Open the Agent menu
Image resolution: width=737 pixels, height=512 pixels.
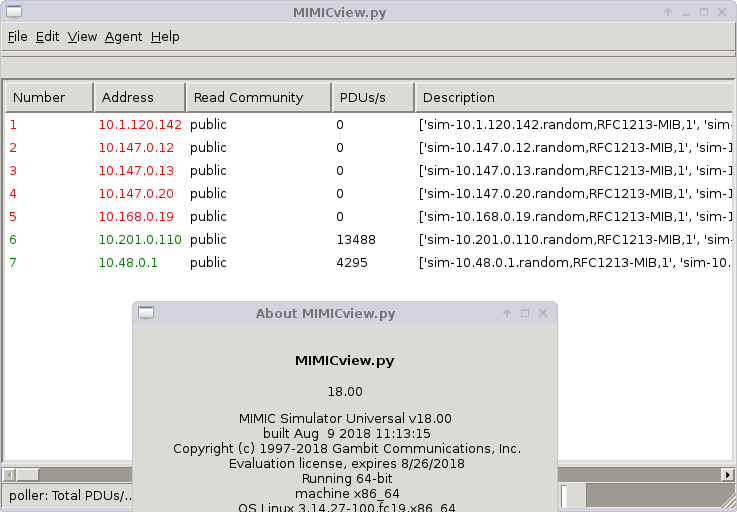coord(124,37)
